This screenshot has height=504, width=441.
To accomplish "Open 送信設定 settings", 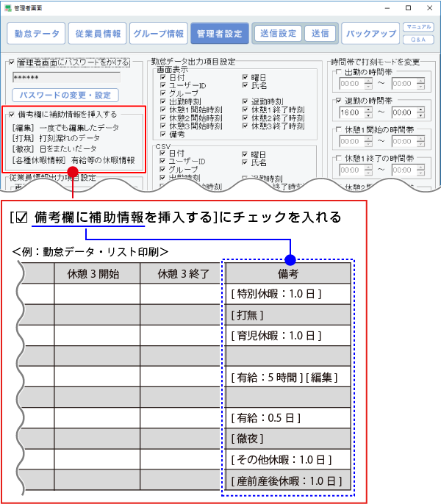I will click(278, 33).
